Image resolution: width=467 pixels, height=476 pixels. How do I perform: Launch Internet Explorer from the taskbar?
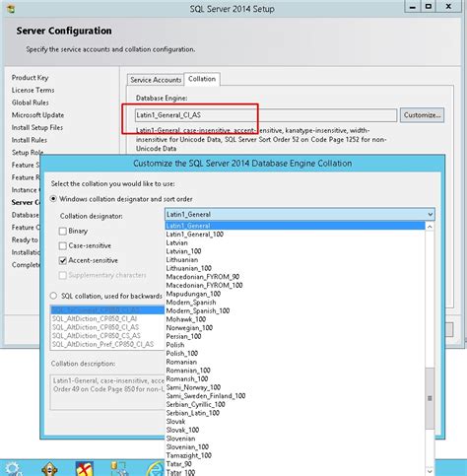155,469
